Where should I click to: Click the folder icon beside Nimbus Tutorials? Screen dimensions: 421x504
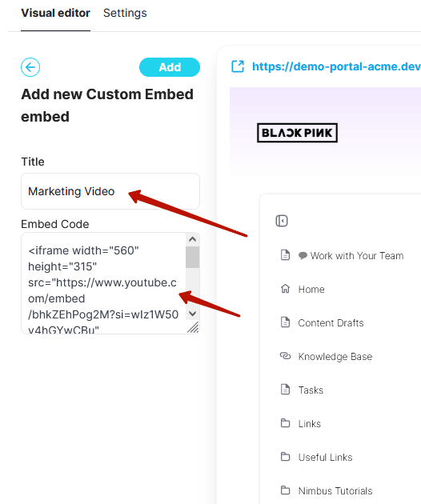pyautogui.click(x=285, y=490)
